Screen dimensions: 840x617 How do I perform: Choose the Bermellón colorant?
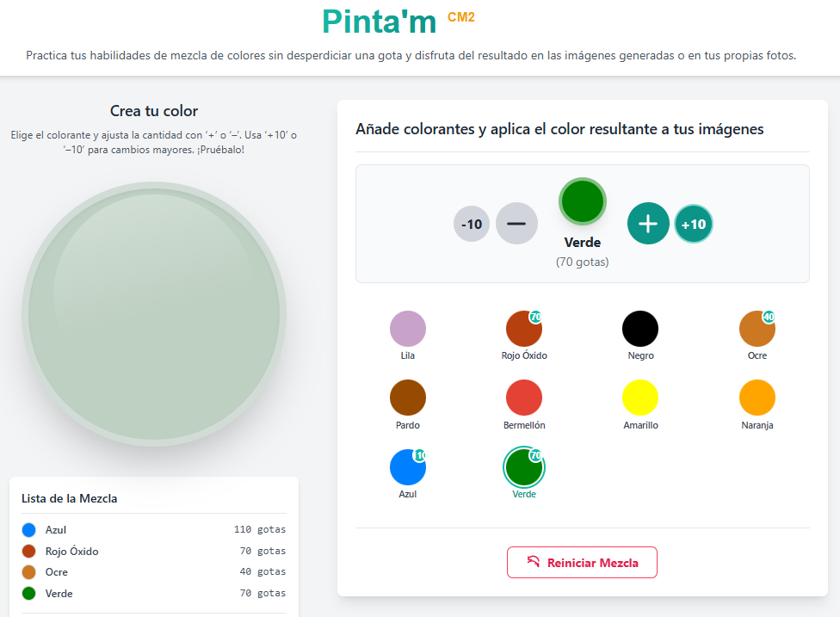(524, 398)
